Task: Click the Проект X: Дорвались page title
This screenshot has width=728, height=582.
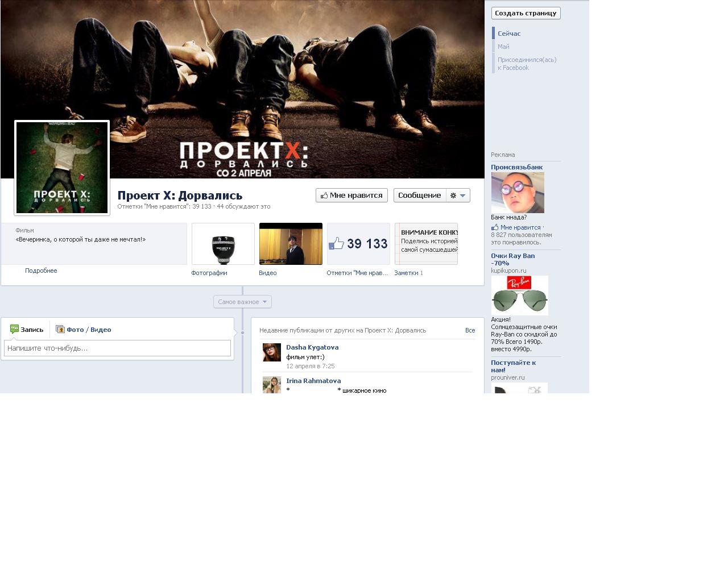Action: coord(180,196)
